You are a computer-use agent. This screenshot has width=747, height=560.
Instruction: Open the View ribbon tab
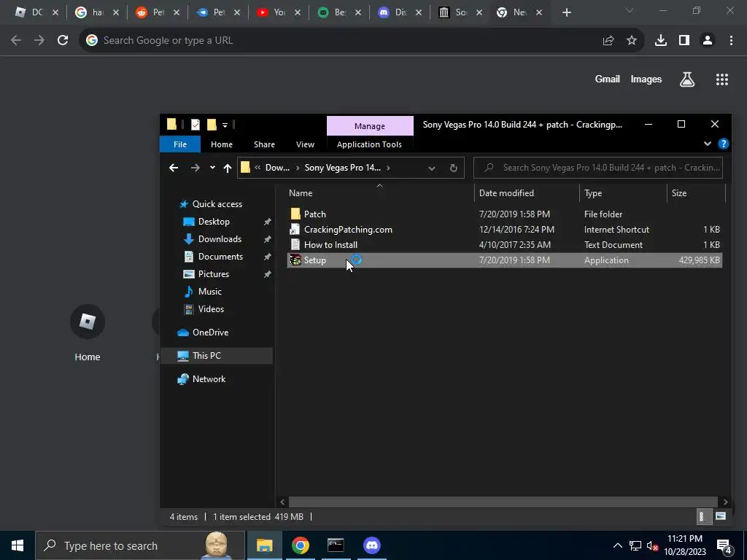tap(306, 144)
